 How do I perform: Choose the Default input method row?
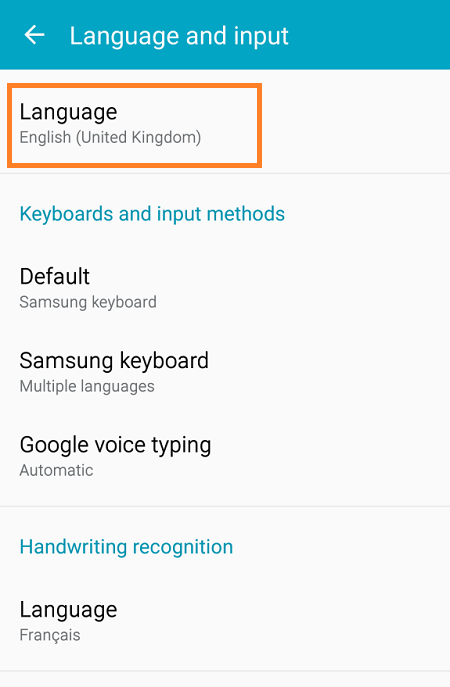225,289
